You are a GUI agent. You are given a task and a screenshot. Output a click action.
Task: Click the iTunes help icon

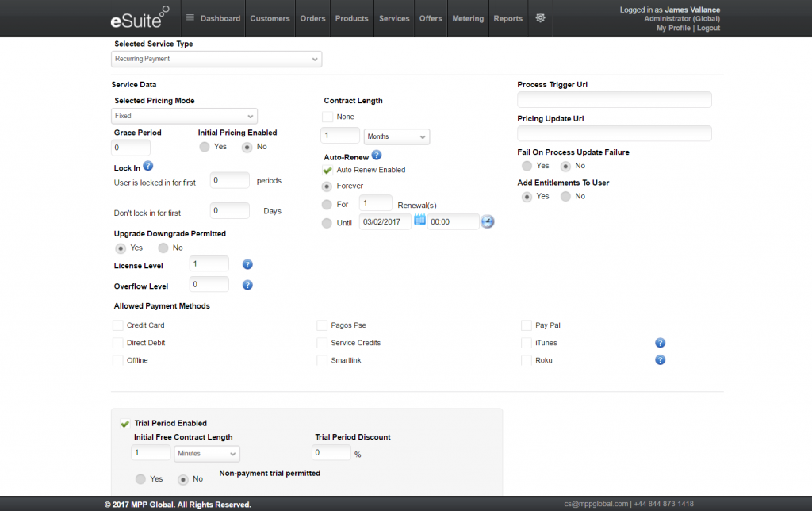click(x=660, y=343)
